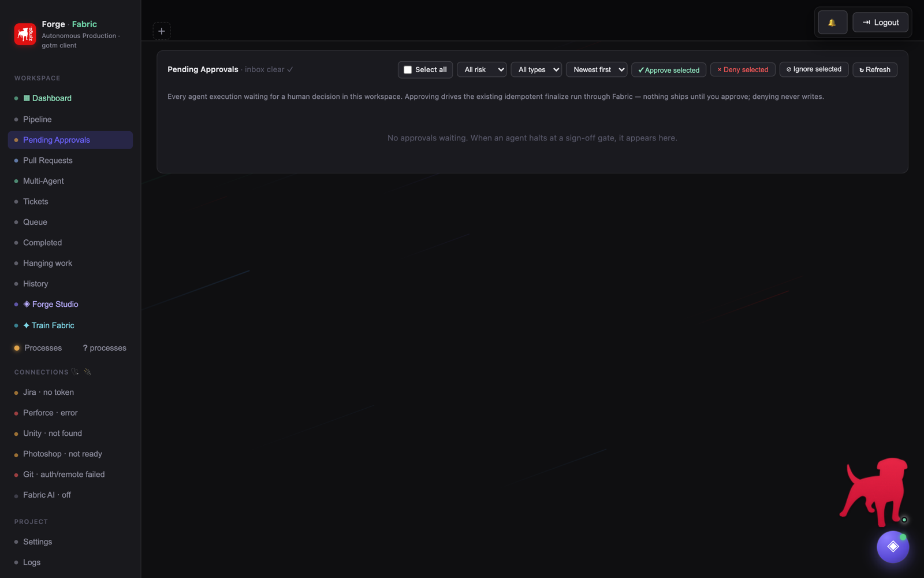
Task: Open project Settings
Action: 70,542
